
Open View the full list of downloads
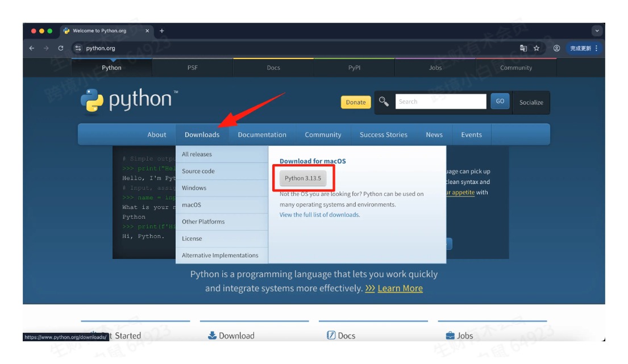tap(319, 215)
